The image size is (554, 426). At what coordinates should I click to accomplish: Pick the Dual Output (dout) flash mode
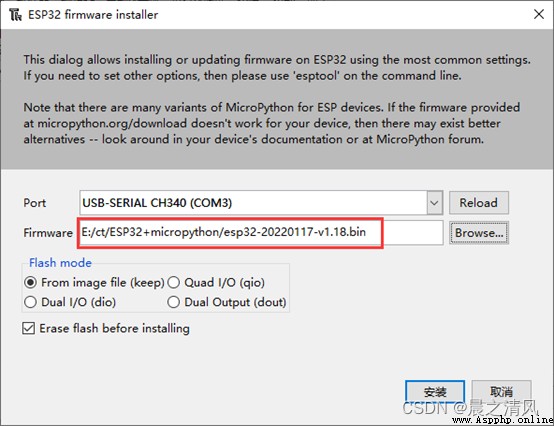[173, 302]
